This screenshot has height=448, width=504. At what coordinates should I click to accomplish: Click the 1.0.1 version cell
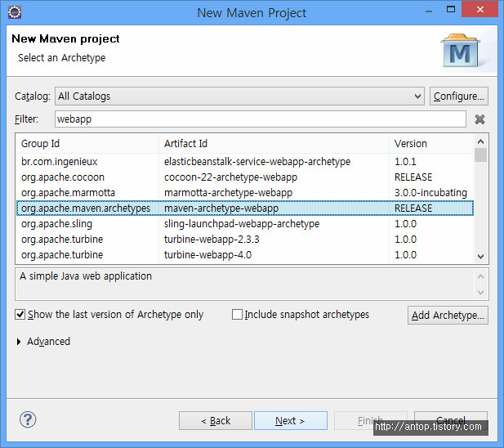point(405,161)
